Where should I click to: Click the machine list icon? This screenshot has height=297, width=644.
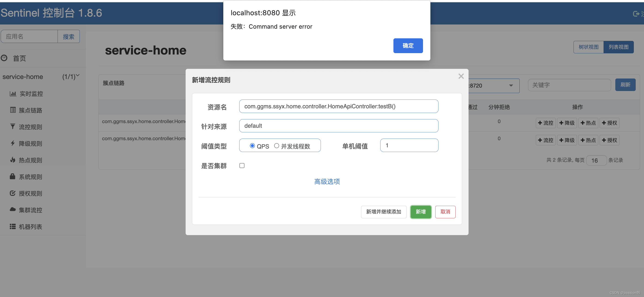[13, 226]
